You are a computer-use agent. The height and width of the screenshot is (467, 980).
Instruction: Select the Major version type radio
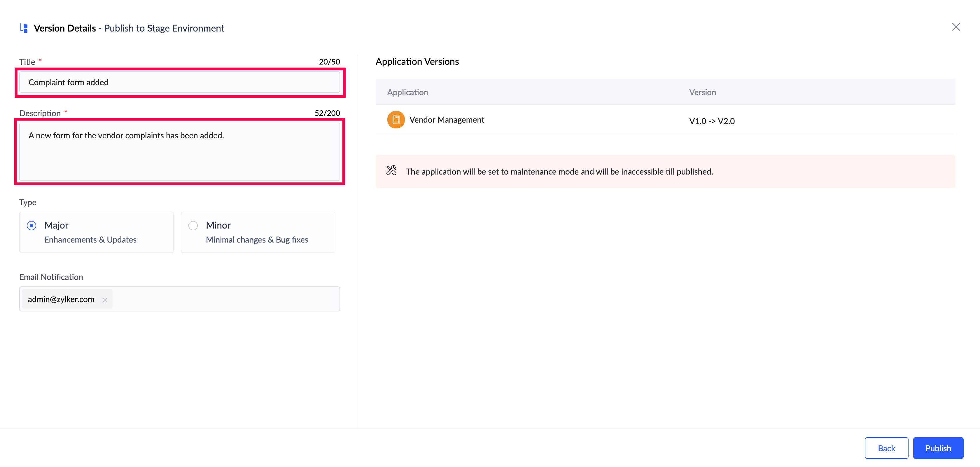[32, 225]
